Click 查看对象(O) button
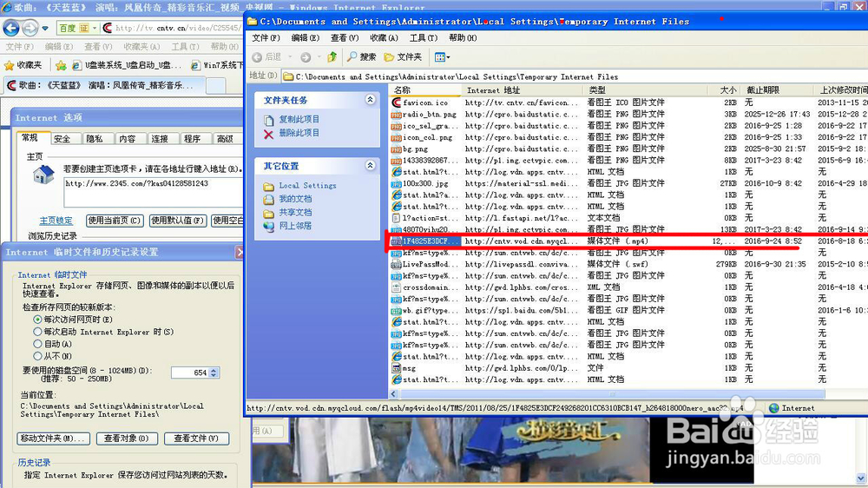The image size is (868, 488). pyautogui.click(x=127, y=439)
